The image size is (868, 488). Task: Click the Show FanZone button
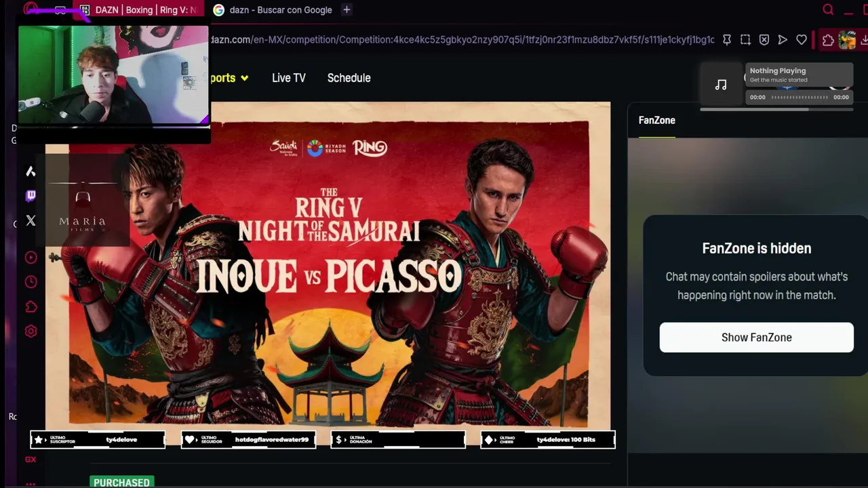point(756,338)
